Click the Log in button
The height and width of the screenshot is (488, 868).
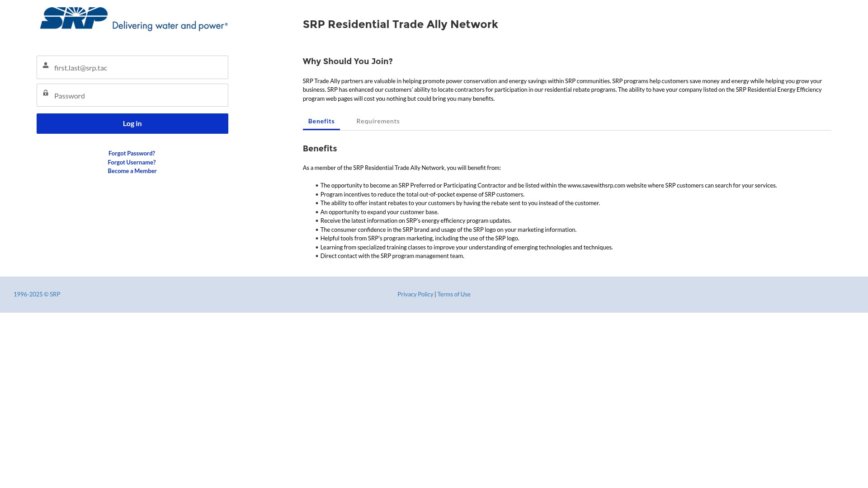[132, 123]
